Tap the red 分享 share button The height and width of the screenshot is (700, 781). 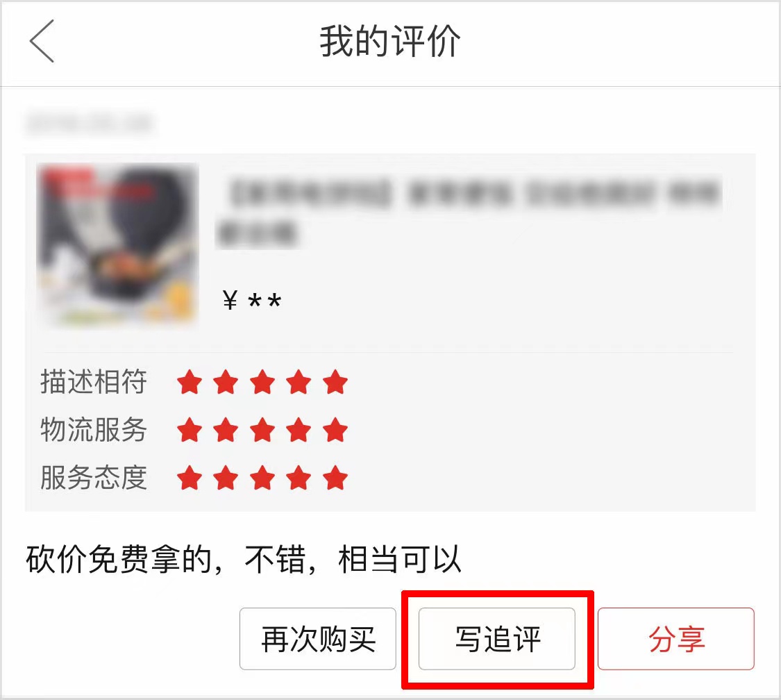pos(676,639)
